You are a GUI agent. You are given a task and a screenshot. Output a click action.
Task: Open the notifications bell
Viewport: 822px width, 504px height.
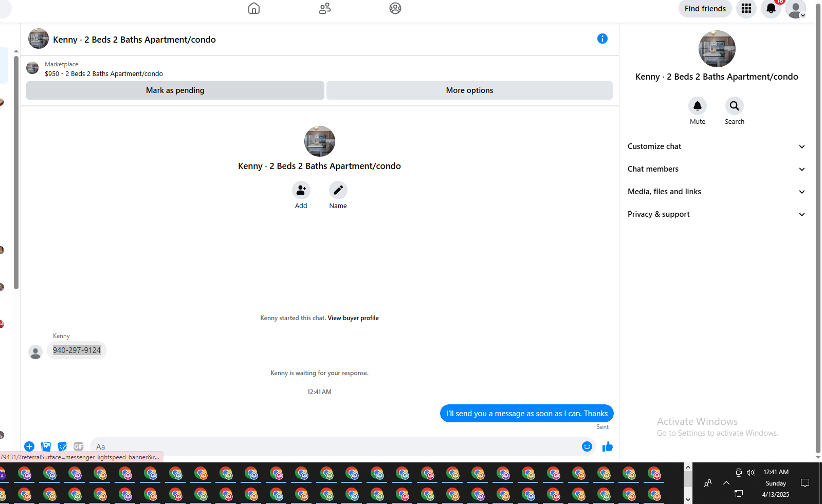pyautogui.click(x=771, y=8)
